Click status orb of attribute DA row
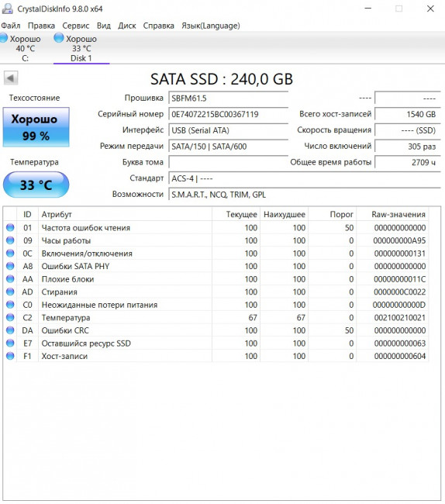 [x=10, y=330]
